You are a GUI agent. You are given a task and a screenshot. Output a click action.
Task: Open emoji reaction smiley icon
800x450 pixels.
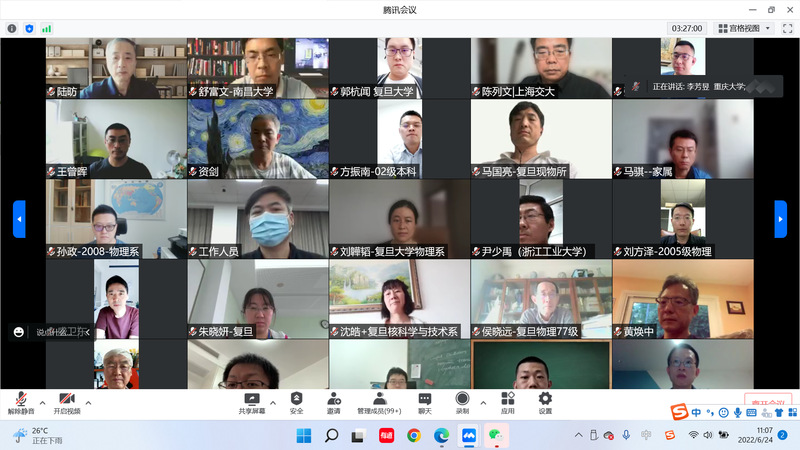pyautogui.click(x=19, y=332)
